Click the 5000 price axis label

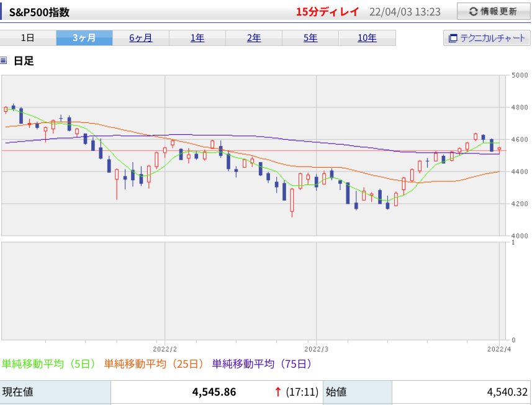coord(520,75)
